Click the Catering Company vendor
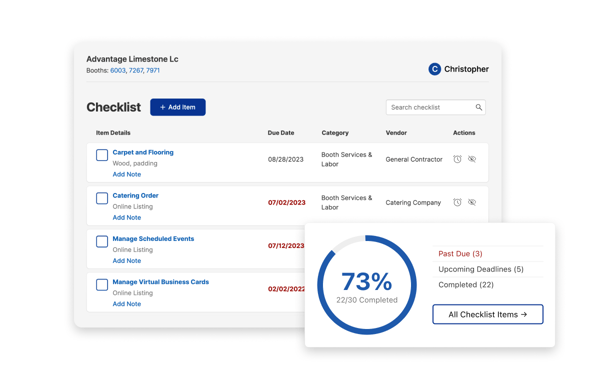Screen dimensions: 600x390 413,203
